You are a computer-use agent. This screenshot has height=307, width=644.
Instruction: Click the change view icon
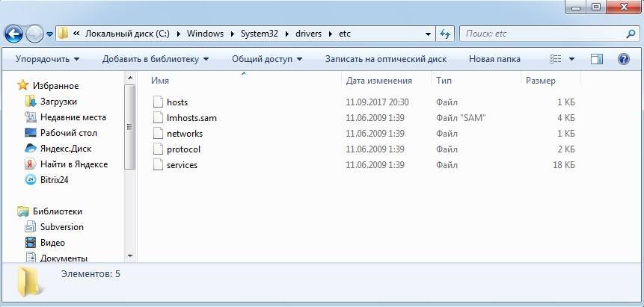(x=556, y=59)
